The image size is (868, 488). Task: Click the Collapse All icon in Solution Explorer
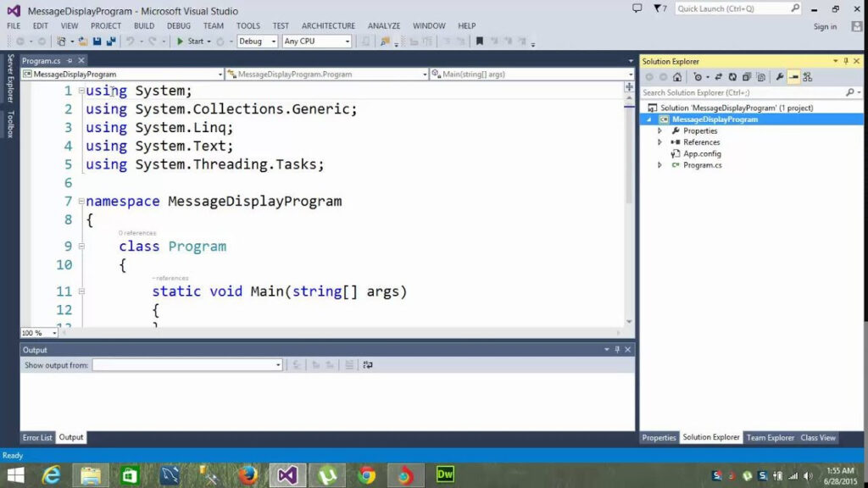click(x=747, y=77)
